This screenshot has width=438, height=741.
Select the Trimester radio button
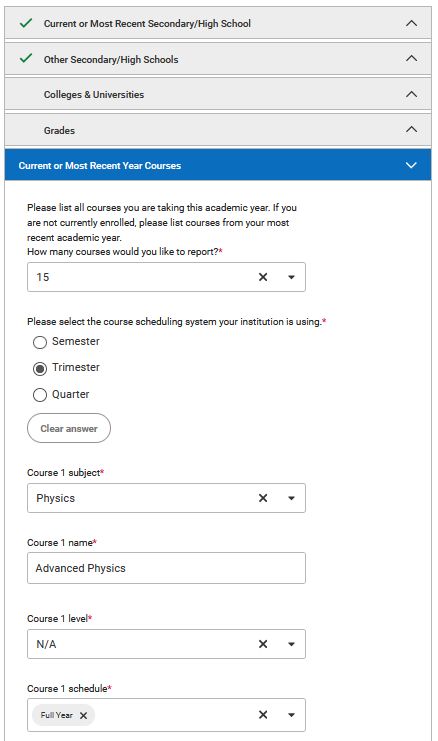tap(40, 368)
